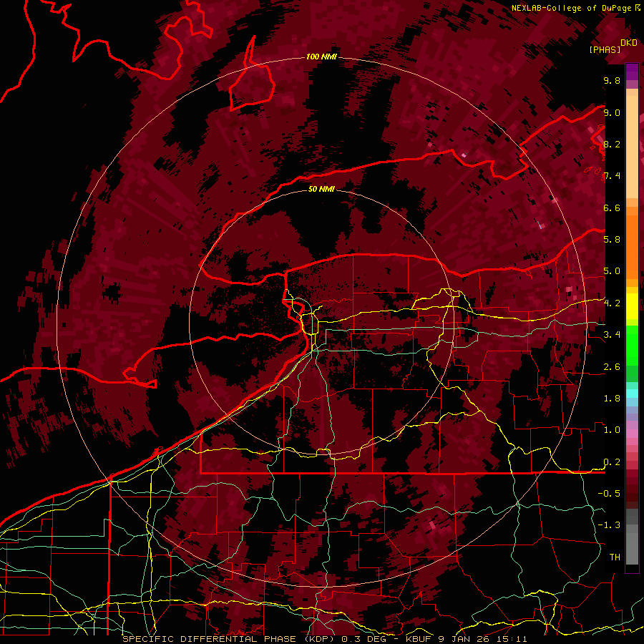Screen dimensions: 644x644
Task: Pick the bright green segment of the color bar
Action: (632, 344)
